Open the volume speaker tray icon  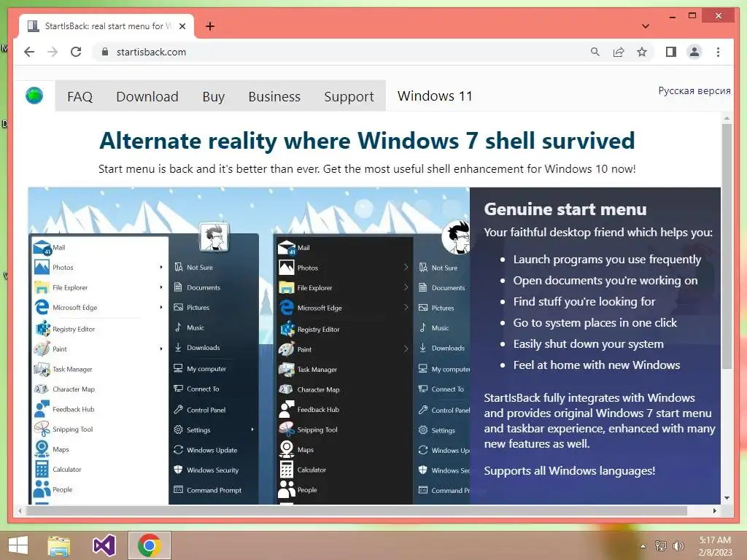678,545
